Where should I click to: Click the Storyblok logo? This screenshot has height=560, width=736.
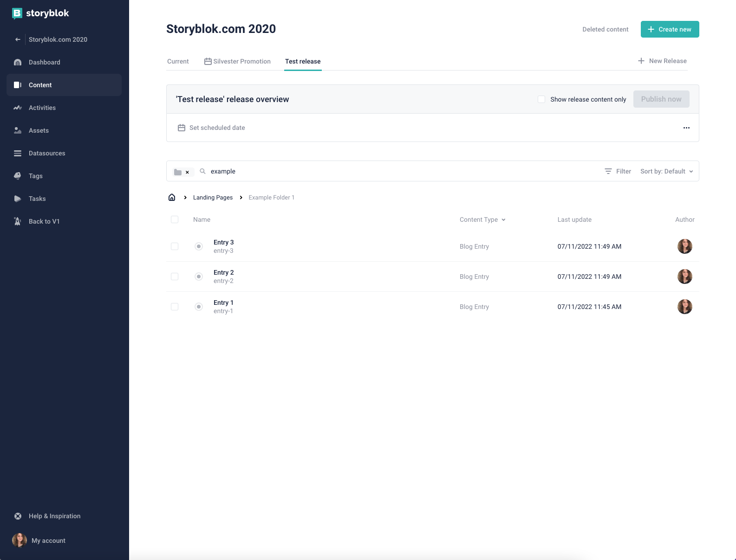coord(40,13)
